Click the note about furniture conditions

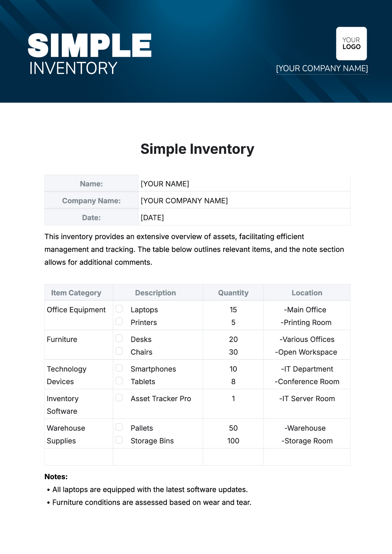[x=152, y=502]
